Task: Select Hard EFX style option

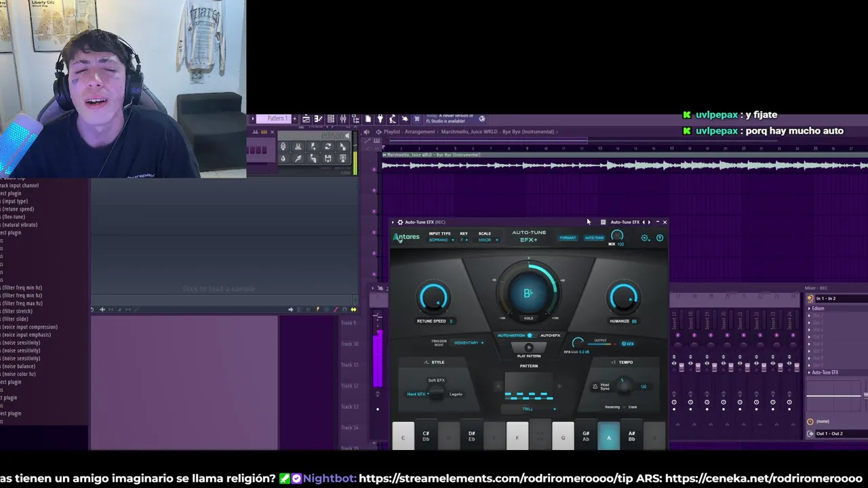Action: [418, 394]
